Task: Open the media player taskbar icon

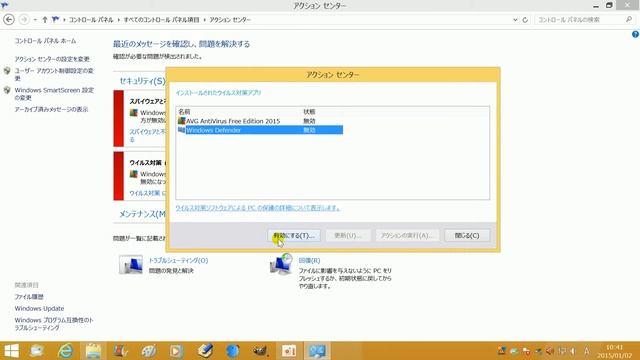Action: point(176,351)
